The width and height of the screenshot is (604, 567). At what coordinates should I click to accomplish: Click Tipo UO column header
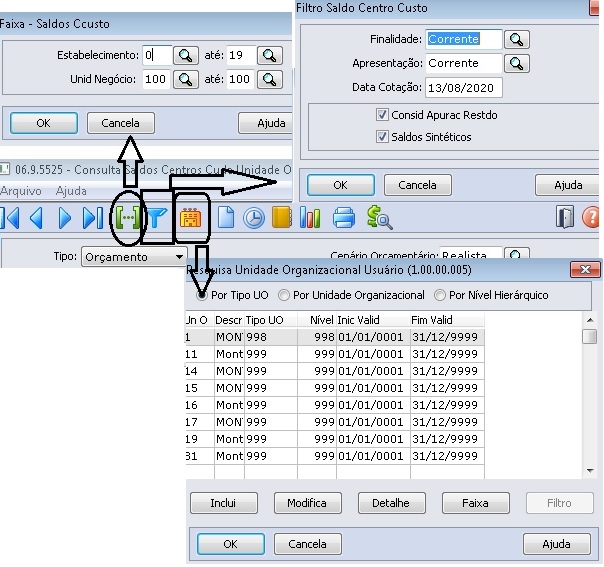[x=271, y=320]
